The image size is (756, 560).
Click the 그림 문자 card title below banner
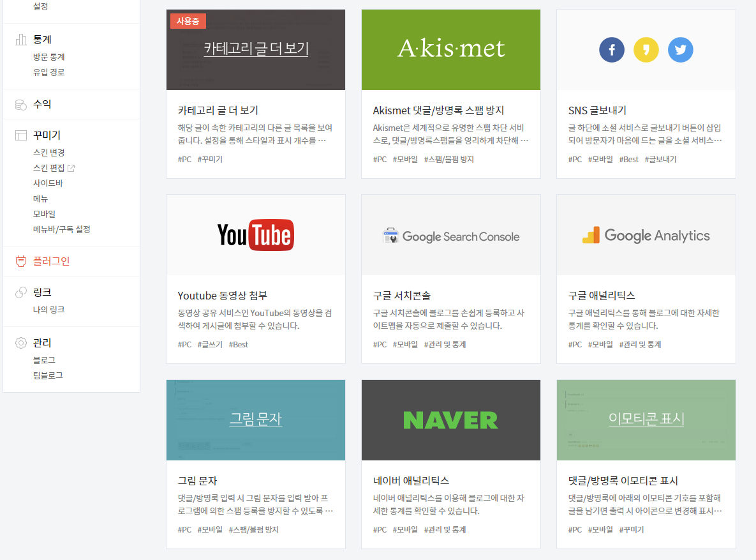point(198,481)
